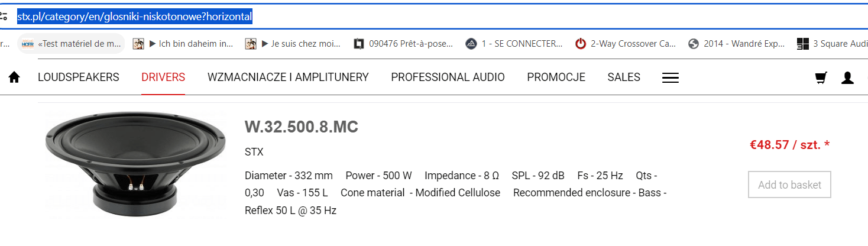Image resolution: width=868 pixels, height=246 pixels.
Task: Open the PROFESSIONAL AUDIO menu
Action: 448,77
